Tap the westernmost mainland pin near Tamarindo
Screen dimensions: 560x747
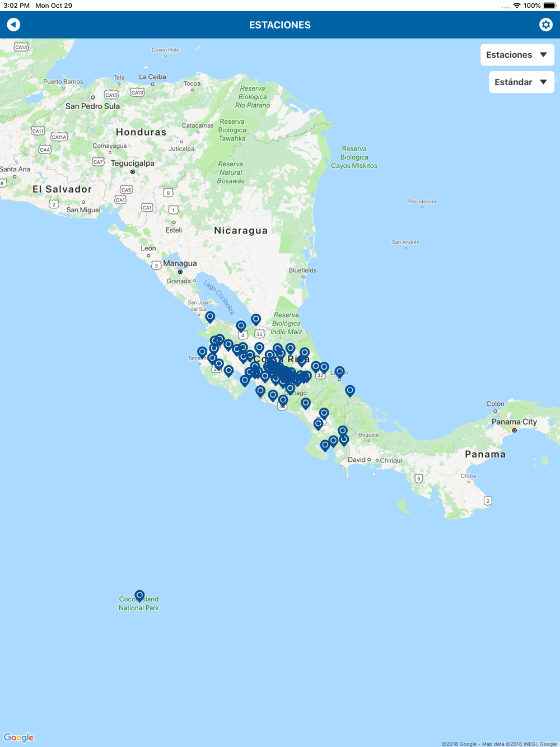click(x=202, y=352)
